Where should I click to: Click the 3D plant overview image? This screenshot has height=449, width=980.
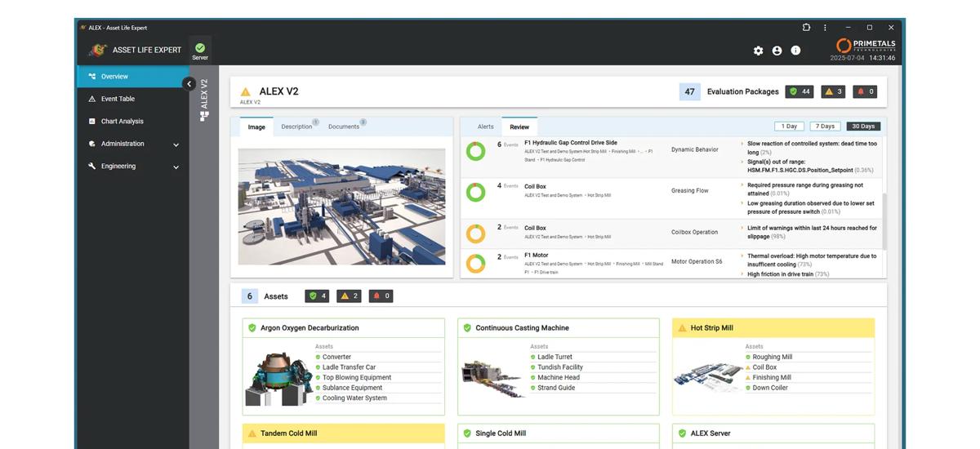(x=341, y=206)
